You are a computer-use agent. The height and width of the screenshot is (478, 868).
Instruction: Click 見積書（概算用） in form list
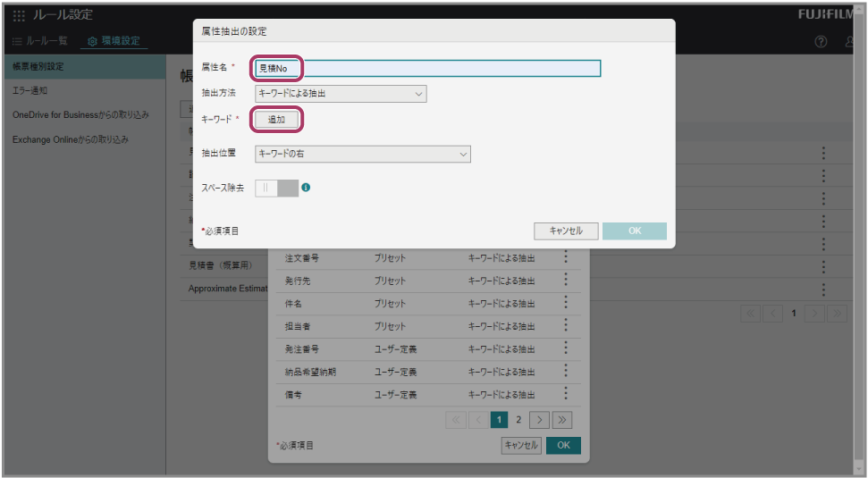click(220, 265)
